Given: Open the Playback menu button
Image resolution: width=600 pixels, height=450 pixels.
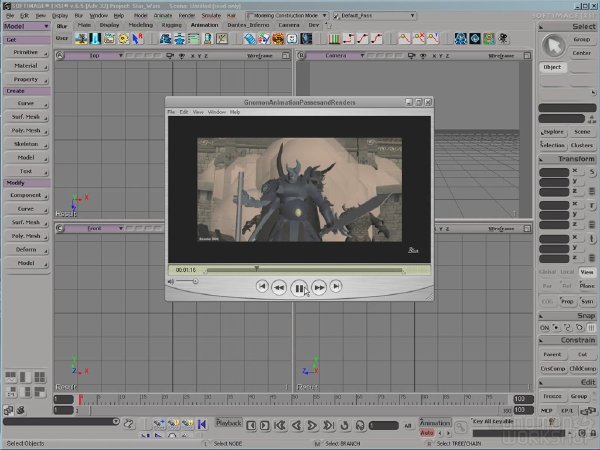Looking at the screenshot, I should click(229, 423).
